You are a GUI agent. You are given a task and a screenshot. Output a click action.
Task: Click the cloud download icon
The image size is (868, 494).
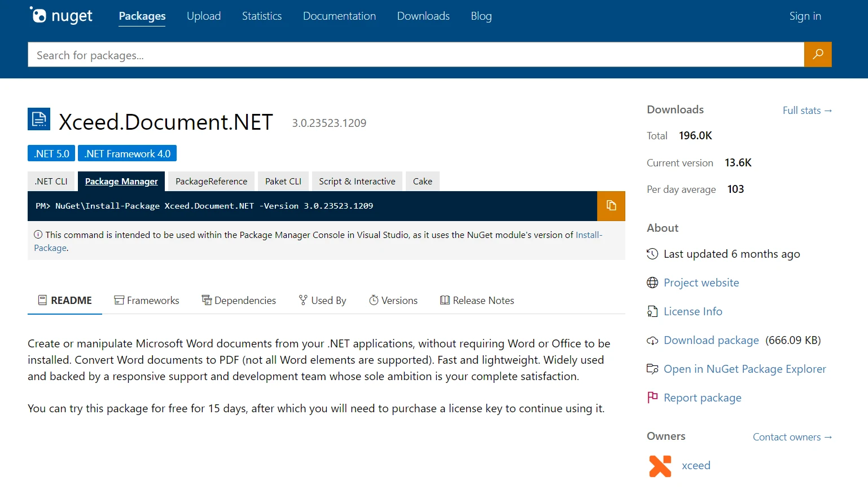tap(652, 340)
